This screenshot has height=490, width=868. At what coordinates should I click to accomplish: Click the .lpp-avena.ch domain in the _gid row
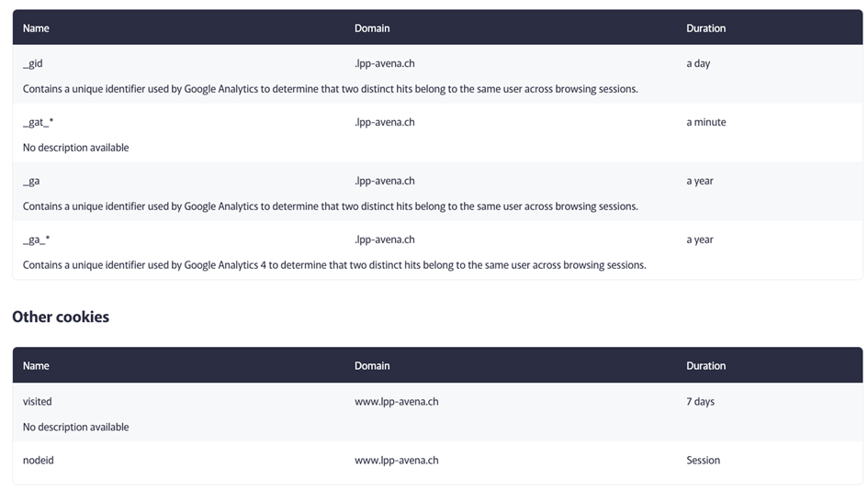pyautogui.click(x=384, y=63)
